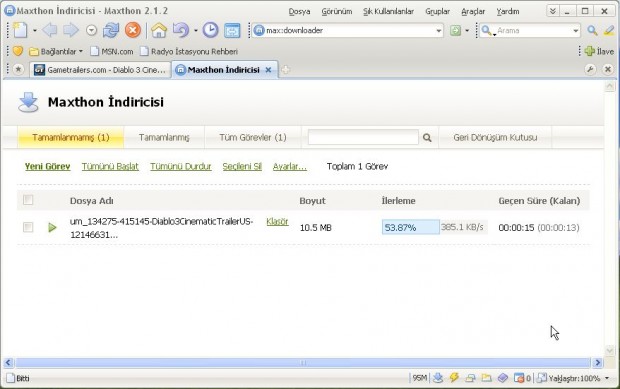This screenshot has height=389, width=620.
Task: Open the zoom Yaklaştır:100% dropdown
Action: pos(607,378)
